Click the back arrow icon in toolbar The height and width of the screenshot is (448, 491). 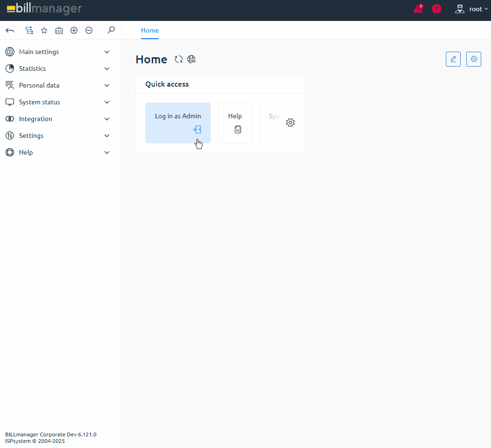(x=10, y=30)
